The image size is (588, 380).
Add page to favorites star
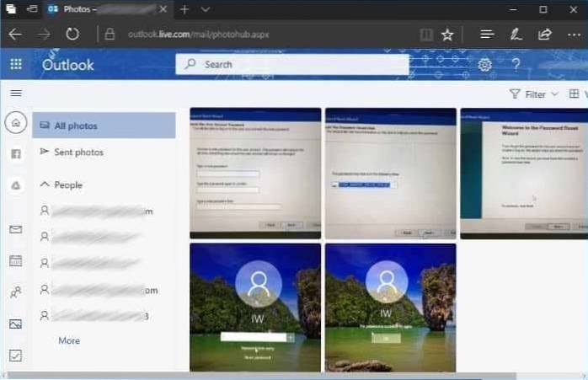447,35
